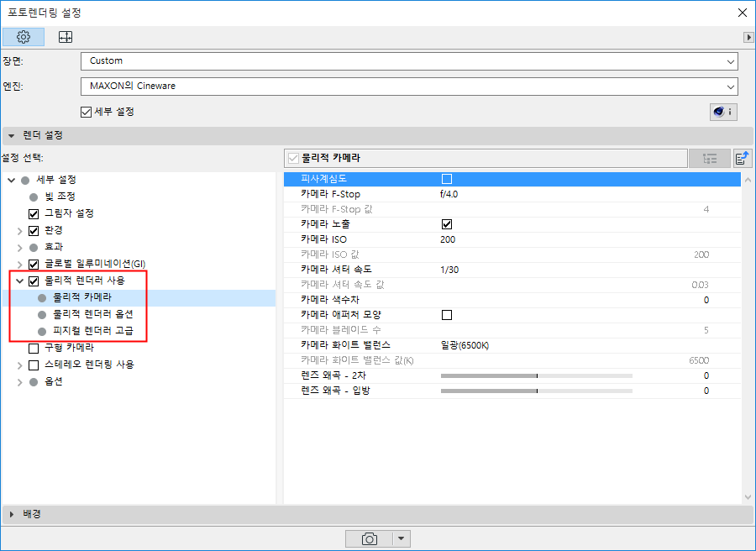Click the 카메라 ISO value 200
This screenshot has height=551, width=756.
(448, 239)
